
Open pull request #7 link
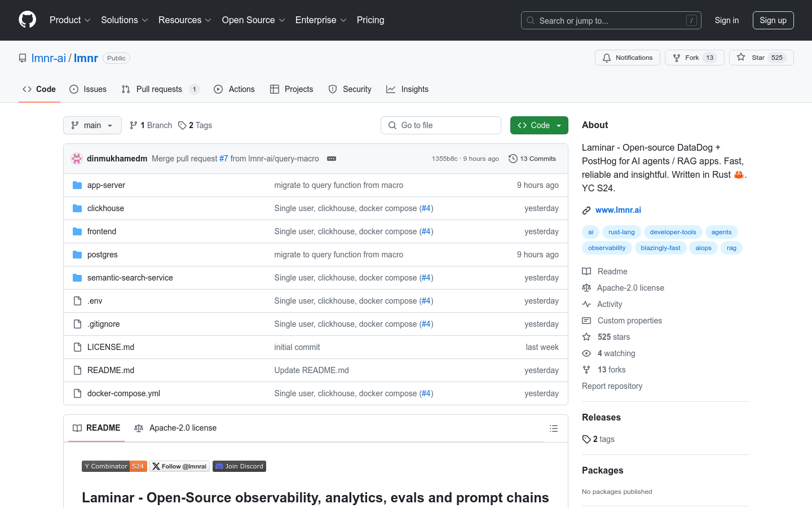pyautogui.click(x=224, y=159)
